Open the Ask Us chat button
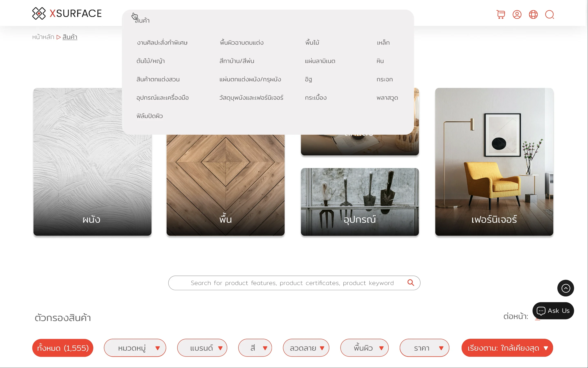 [x=553, y=311]
